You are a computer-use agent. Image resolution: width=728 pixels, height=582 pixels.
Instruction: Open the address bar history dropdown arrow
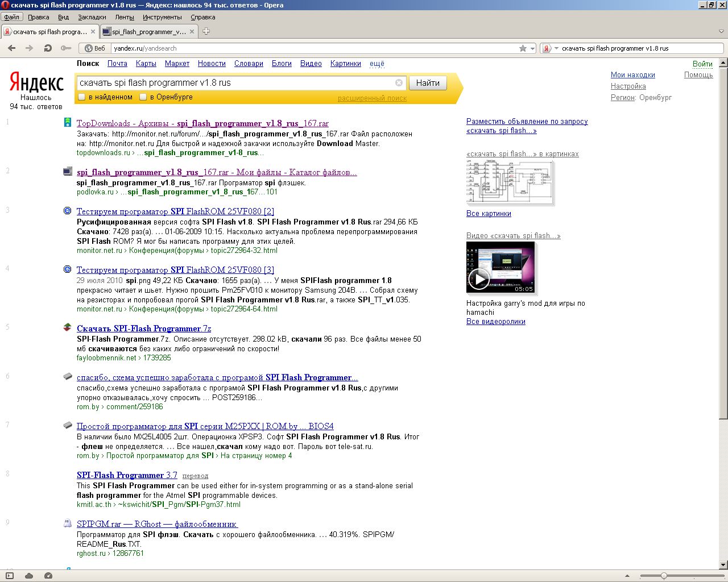coord(532,48)
